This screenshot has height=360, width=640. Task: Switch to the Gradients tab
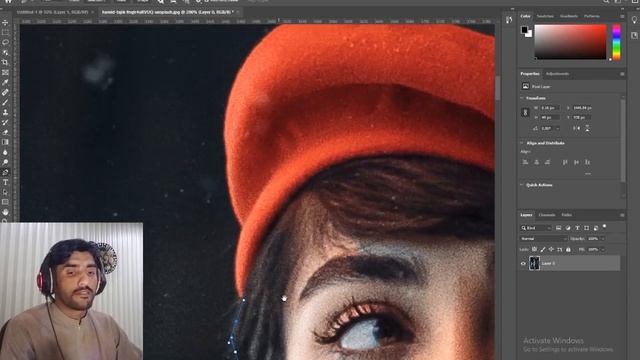(569, 16)
